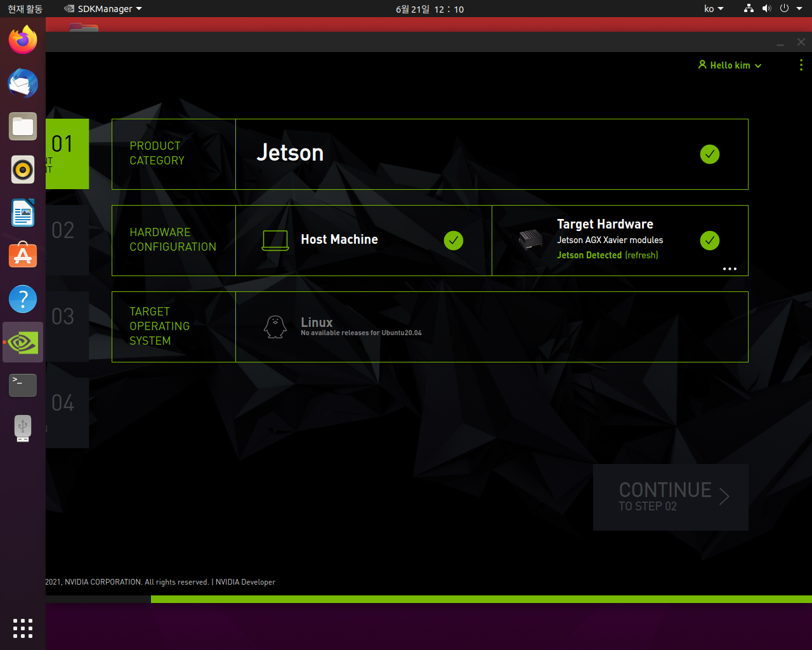Show all applications grid
812x650 pixels.
(x=23, y=628)
